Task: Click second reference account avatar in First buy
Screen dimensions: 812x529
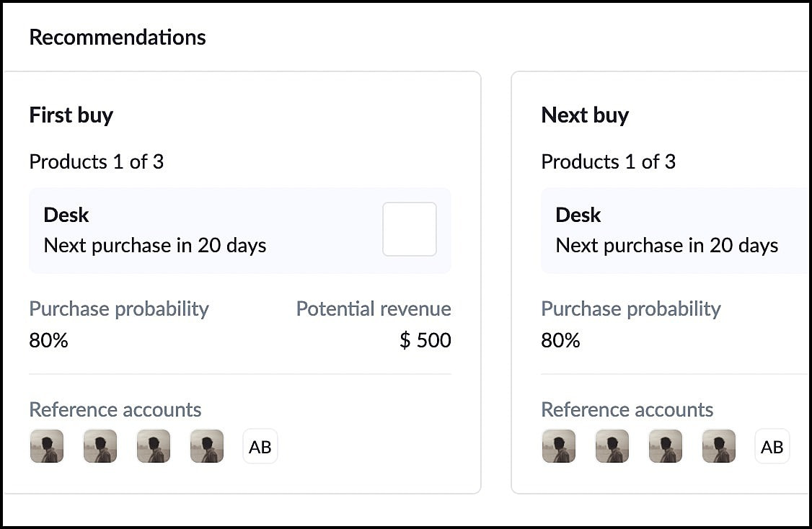Action: point(100,446)
